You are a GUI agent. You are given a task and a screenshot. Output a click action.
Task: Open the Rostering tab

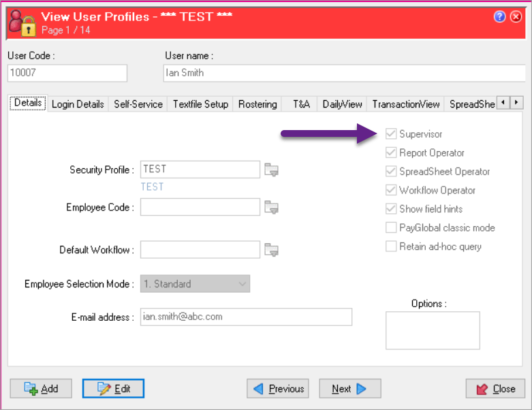point(257,104)
